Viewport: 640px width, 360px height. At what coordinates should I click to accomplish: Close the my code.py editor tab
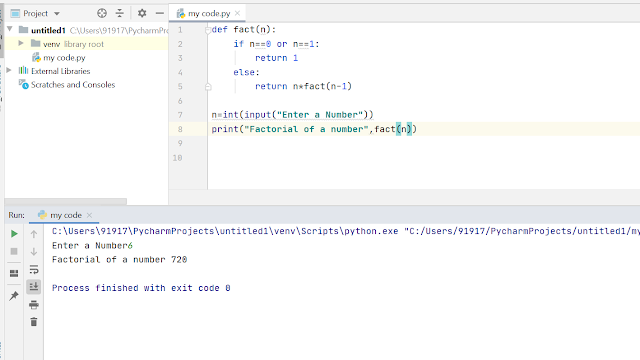pos(238,13)
